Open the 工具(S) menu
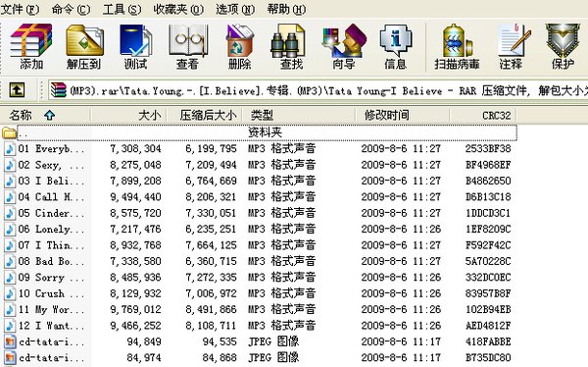Screen dimensions: 588x367 (122, 9)
